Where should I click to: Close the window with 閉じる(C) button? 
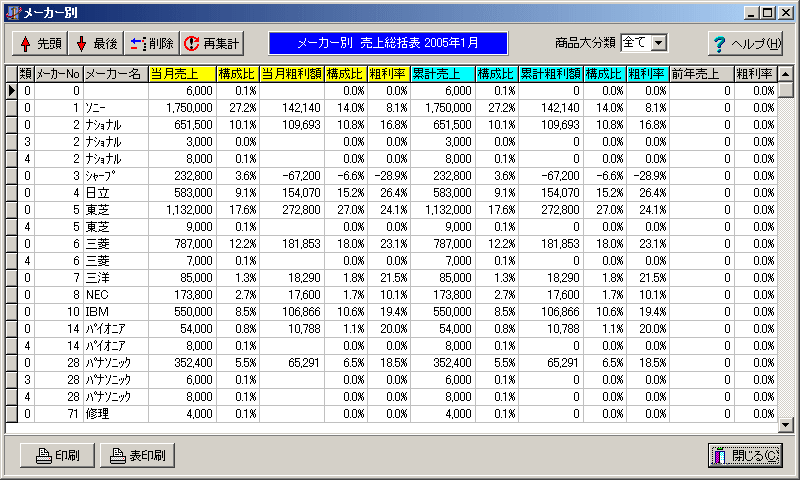(745, 455)
